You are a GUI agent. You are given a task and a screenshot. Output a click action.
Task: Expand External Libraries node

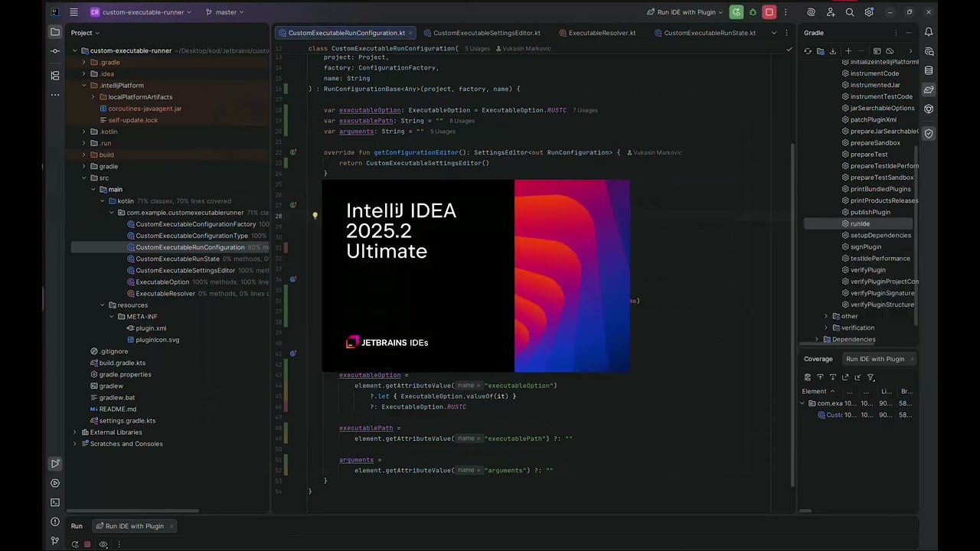[x=74, y=432]
